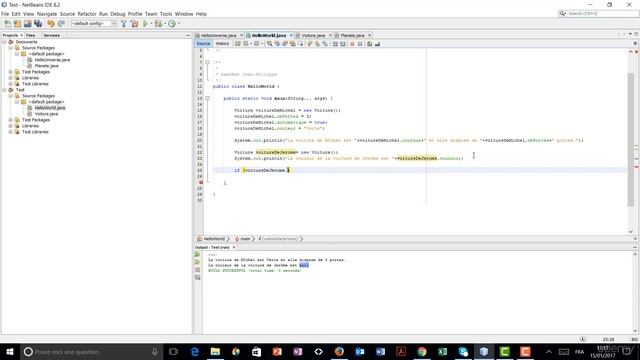Viewport: 640px width, 360px height.
Task: Open the default config combo box
Action: pos(94,24)
